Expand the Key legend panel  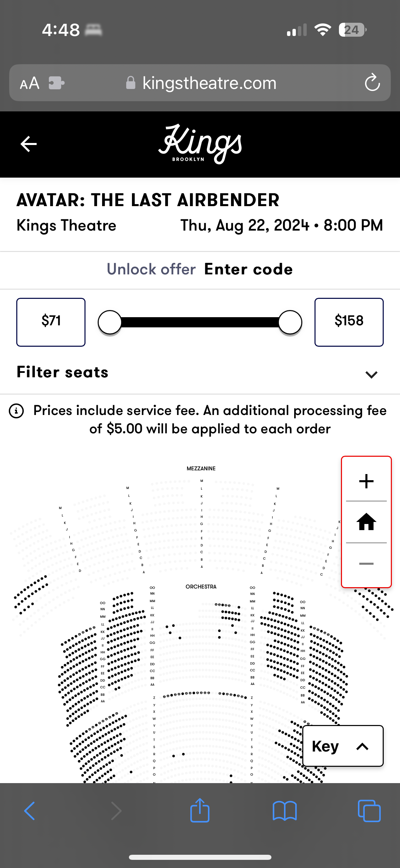tap(343, 746)
